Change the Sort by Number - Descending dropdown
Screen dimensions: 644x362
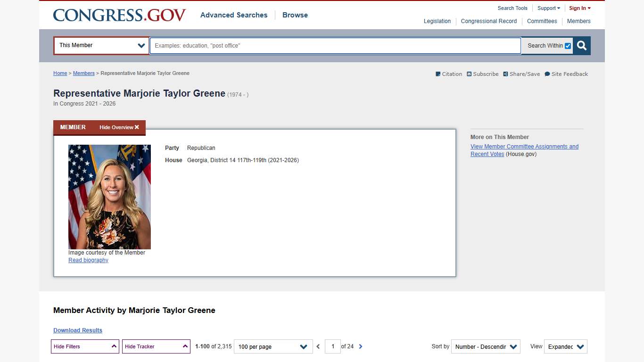[486, 346]
